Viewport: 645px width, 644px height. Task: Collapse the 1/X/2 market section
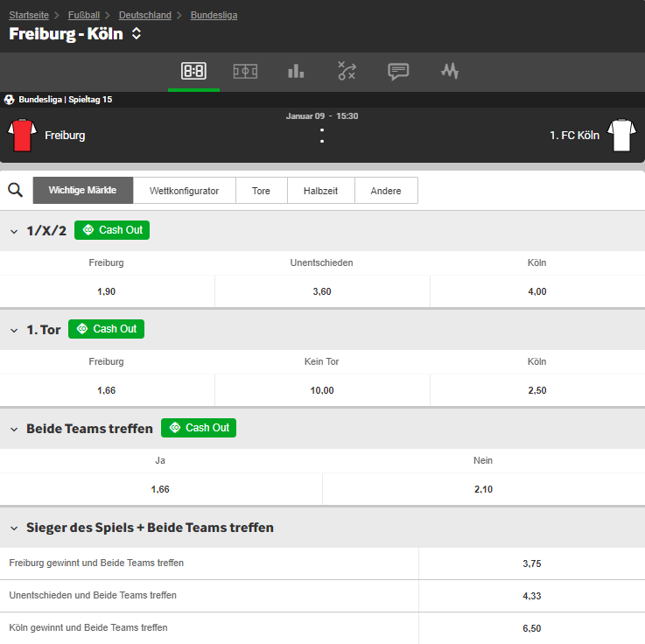coord(14,232)
